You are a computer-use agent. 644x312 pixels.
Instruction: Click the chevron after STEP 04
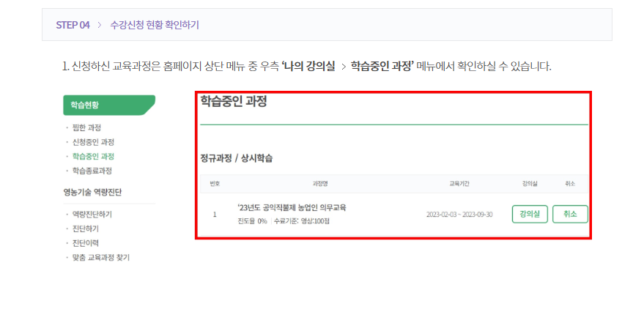tap(100, 25)
